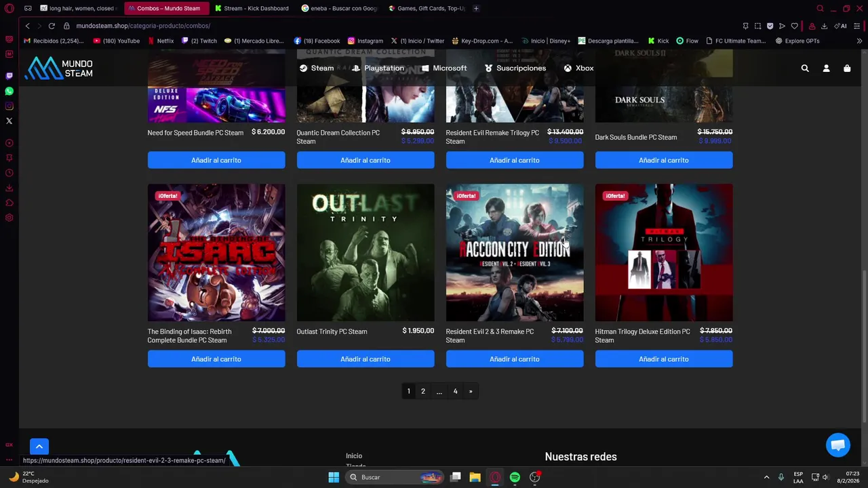The height and width of the screenshot is (488, 868).
Task: Open the Steam menu in site navigation
Action: pyautogui.click(x=317, y=68)
